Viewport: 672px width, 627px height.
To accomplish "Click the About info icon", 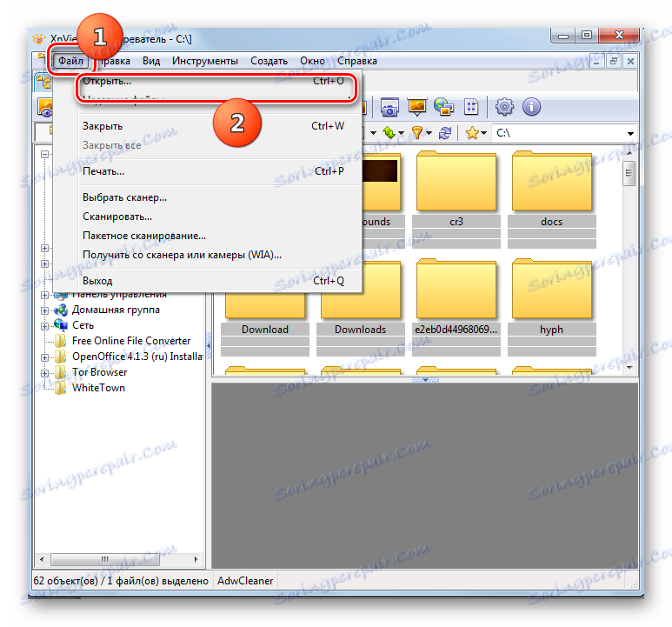I will (531, 107).
